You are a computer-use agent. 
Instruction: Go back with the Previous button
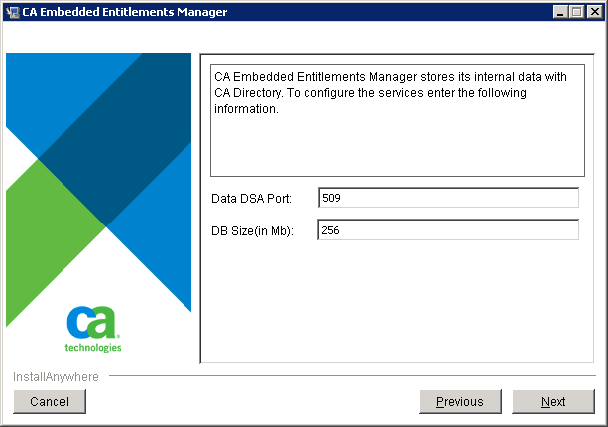(460, 402)
